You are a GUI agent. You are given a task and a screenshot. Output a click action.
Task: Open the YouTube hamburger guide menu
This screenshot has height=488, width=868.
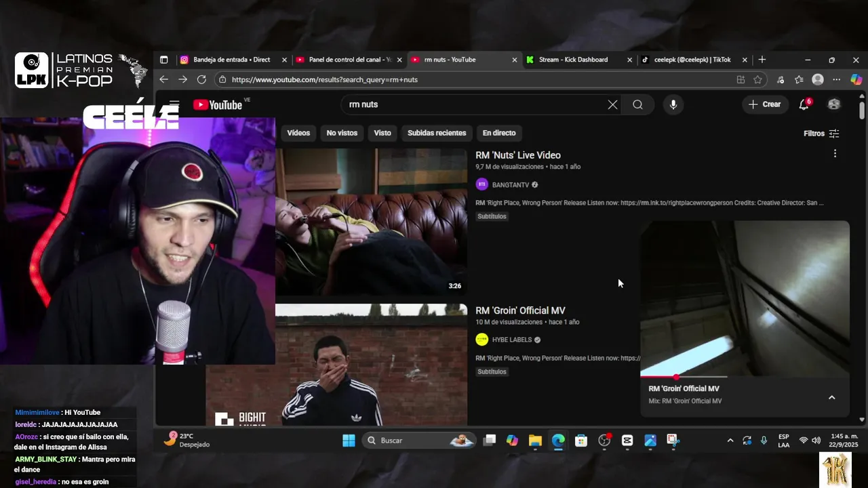(174, 104)
